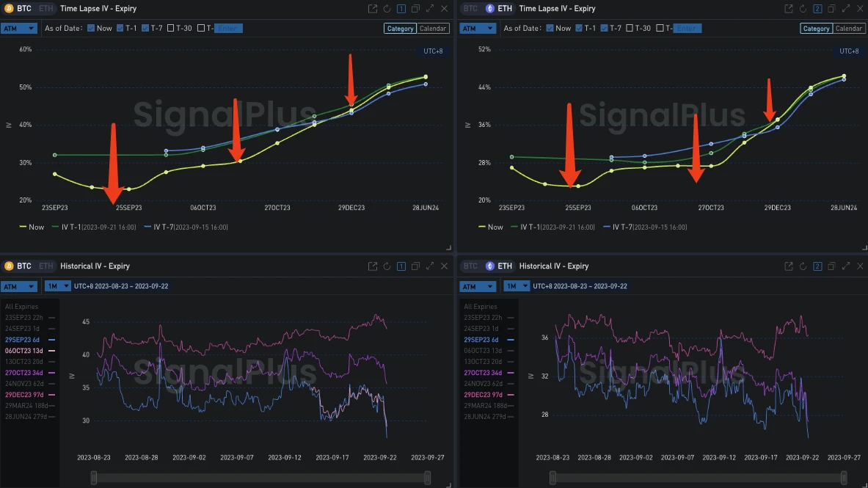Click panel number 2 icon in ETH Time Lapse IV
868x488 pixels.
[817, 9]
